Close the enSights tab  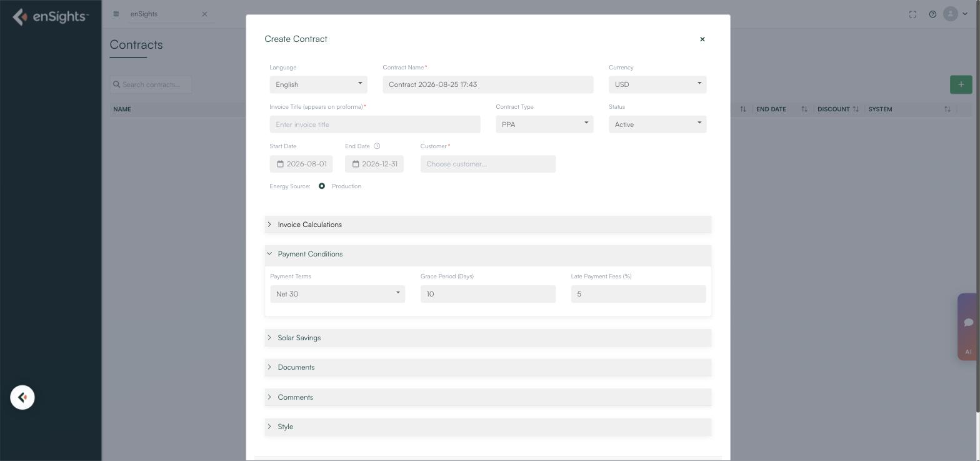coord(204,14)
